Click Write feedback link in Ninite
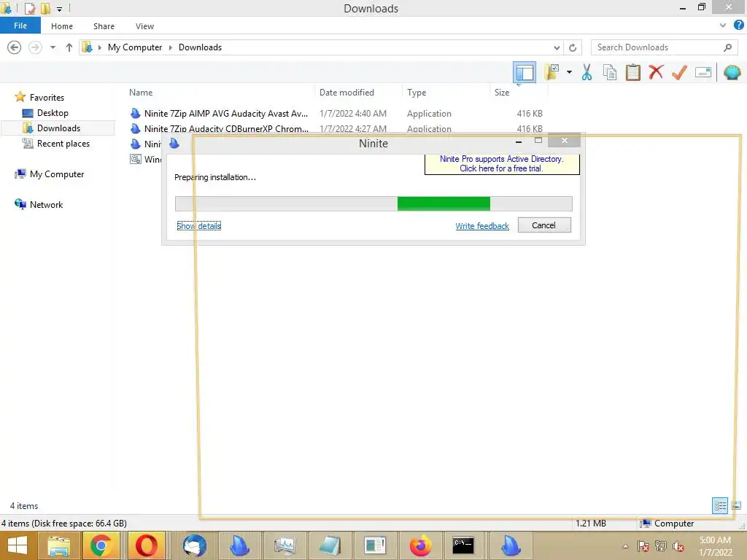747x560 pixels. [x=482, y=226]
